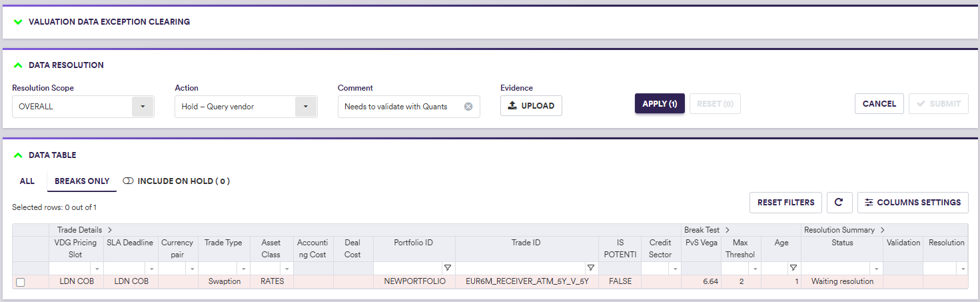
Task: Clear the comment text with the X icon
Action: point(468,107)
